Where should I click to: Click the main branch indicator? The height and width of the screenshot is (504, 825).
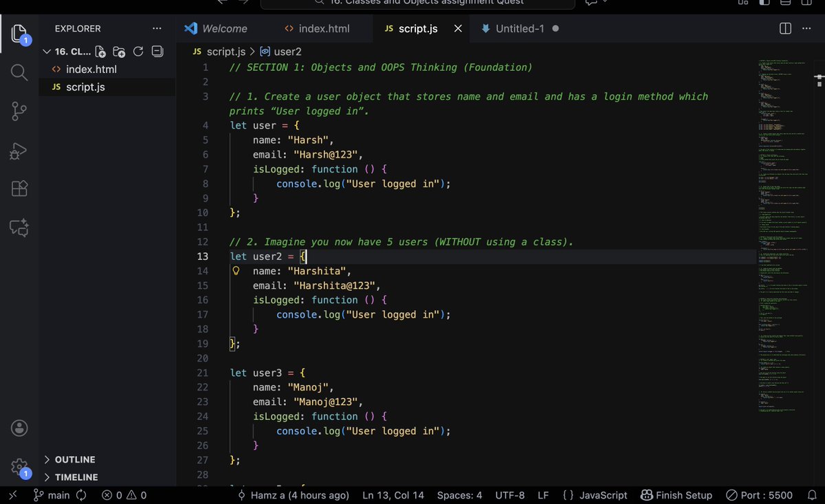click(52, 495)
